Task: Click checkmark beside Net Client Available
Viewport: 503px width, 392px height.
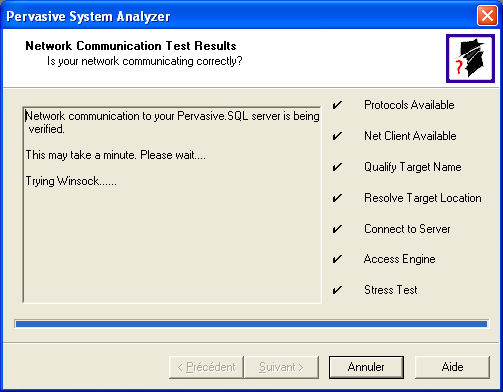Action: 337,136
